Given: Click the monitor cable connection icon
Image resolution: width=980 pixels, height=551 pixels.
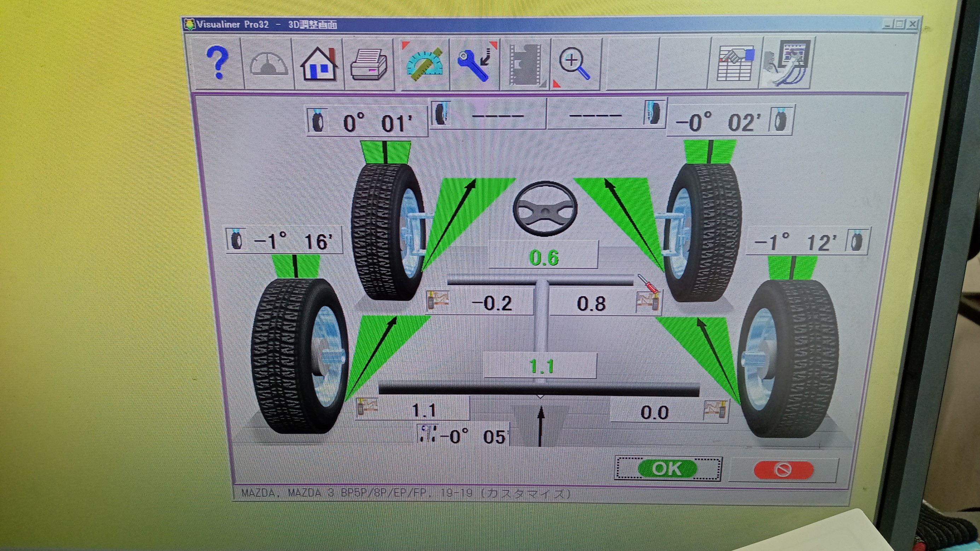Looking at the screenshot, I should (787, 63).
